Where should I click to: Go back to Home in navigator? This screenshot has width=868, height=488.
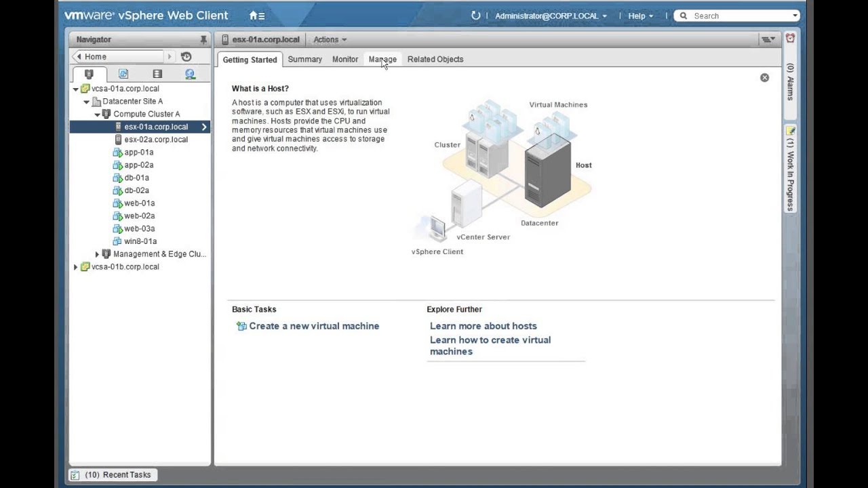click(x=118, y=57)
